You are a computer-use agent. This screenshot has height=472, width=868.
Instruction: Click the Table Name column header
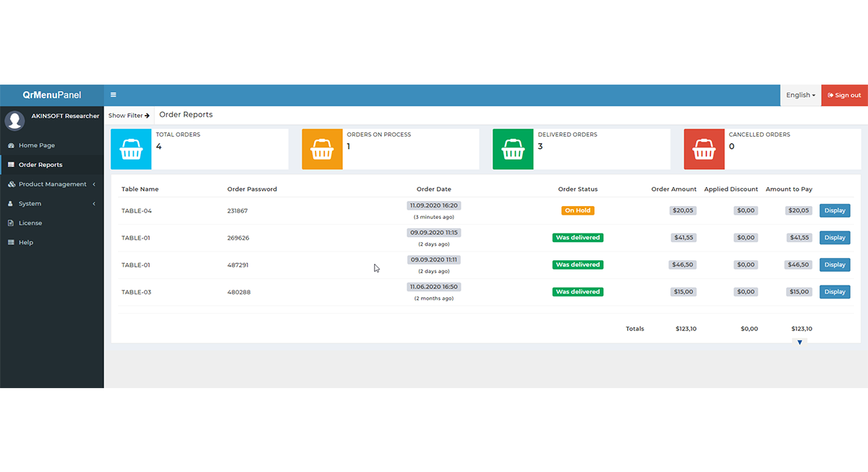point(140,189)
